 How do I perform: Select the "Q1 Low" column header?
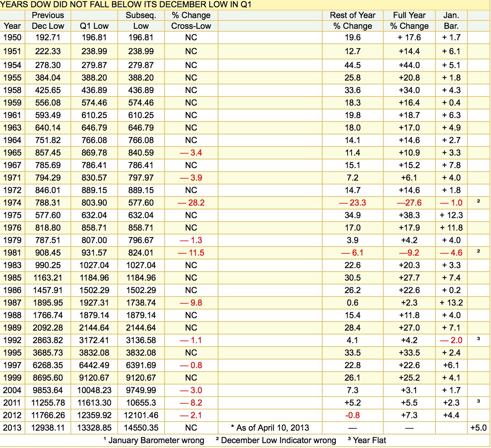pyautogui.click(x=94, y=26)
